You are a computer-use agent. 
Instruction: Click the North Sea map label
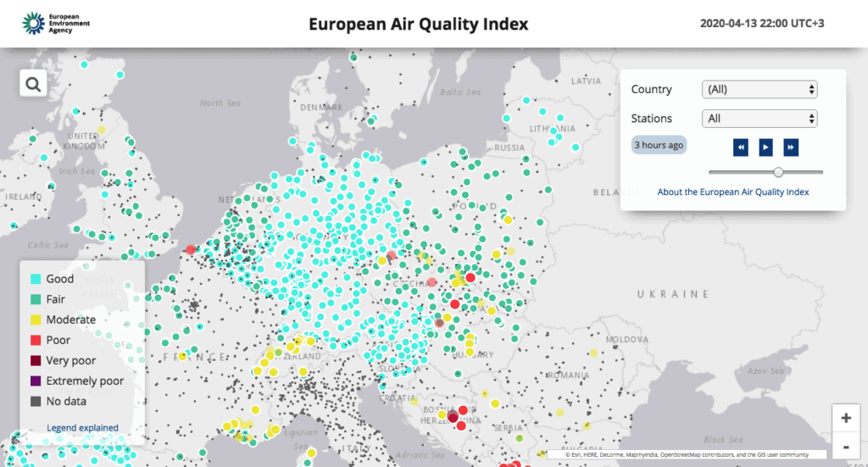coord(220,103)
